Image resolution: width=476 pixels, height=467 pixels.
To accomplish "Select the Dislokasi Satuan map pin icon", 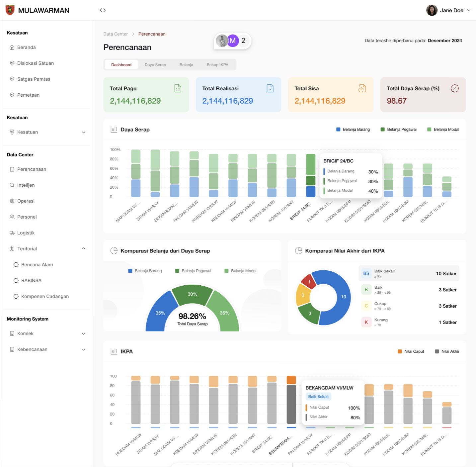I will click(x=12, y=63).
